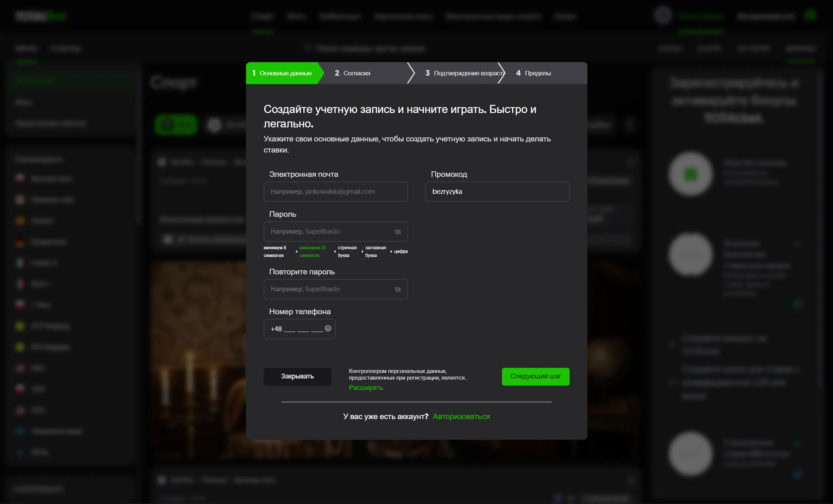Click the 'максимум 20 символов' password hint
The width and height of the screenshot is (833, 504).
tap(313, 251)
